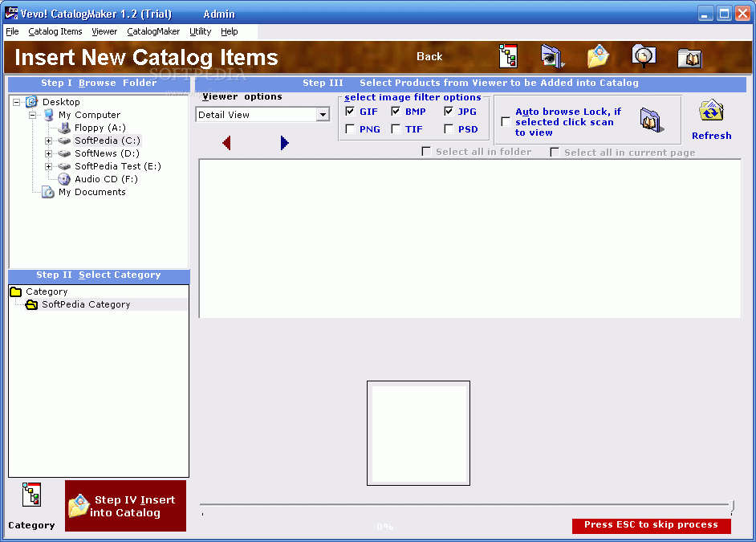The height and width of the screenshot is (542, 756).
Task: Enable the TIF image filter
Action: [396, 129]
